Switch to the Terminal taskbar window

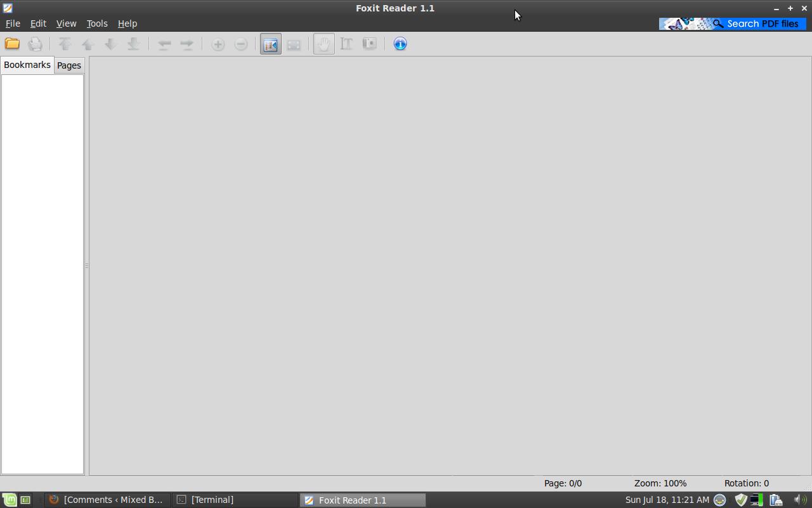(235, 500)
